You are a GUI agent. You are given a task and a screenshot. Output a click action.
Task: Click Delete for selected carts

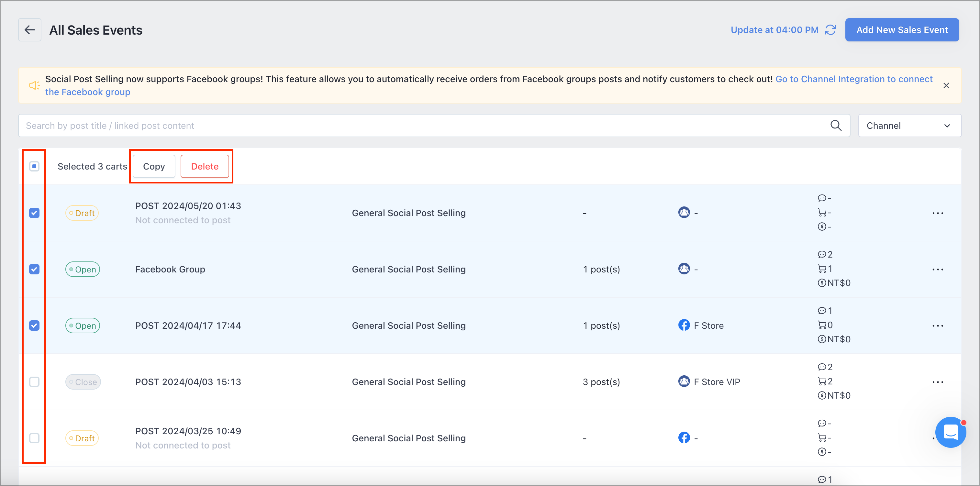205,166
